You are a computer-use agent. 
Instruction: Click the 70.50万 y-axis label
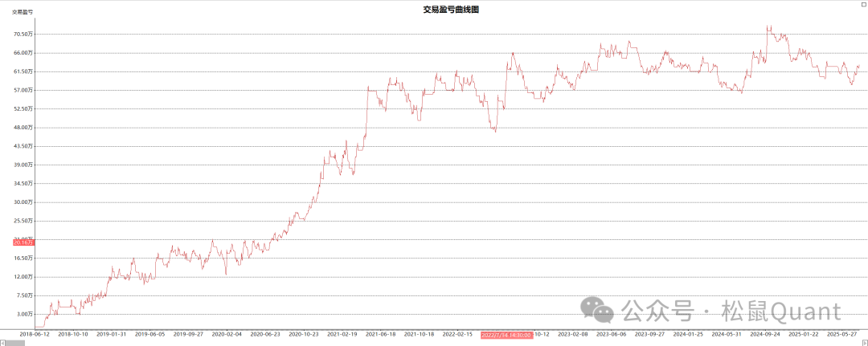tap(23, 34)
